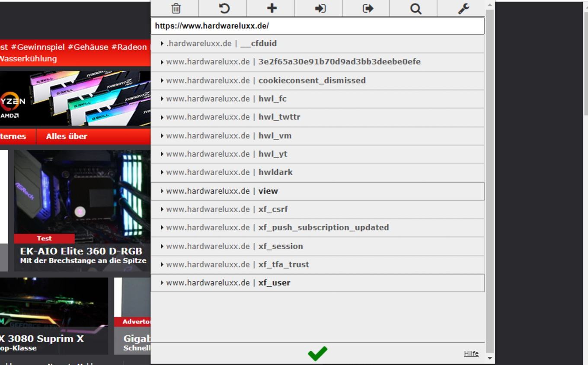Expand the hwl_fc cookie arrow
This screenshot has width=588, height=365.
click(x=162, y=99)
